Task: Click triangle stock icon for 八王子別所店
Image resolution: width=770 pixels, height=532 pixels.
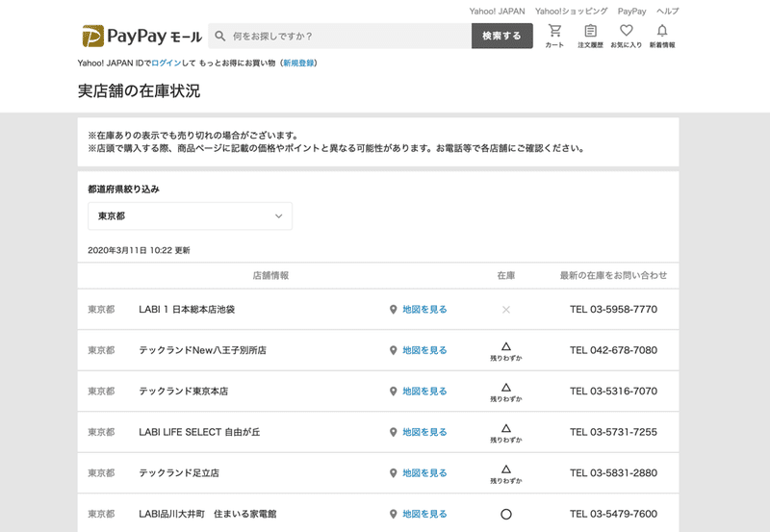Action: pyautogui.click(x=506, y=346)
